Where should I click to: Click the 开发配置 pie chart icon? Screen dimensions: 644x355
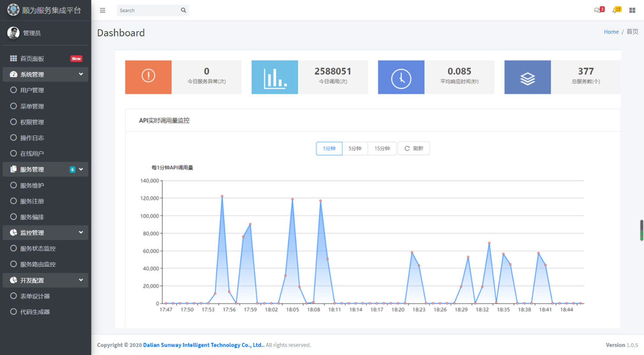13,280
